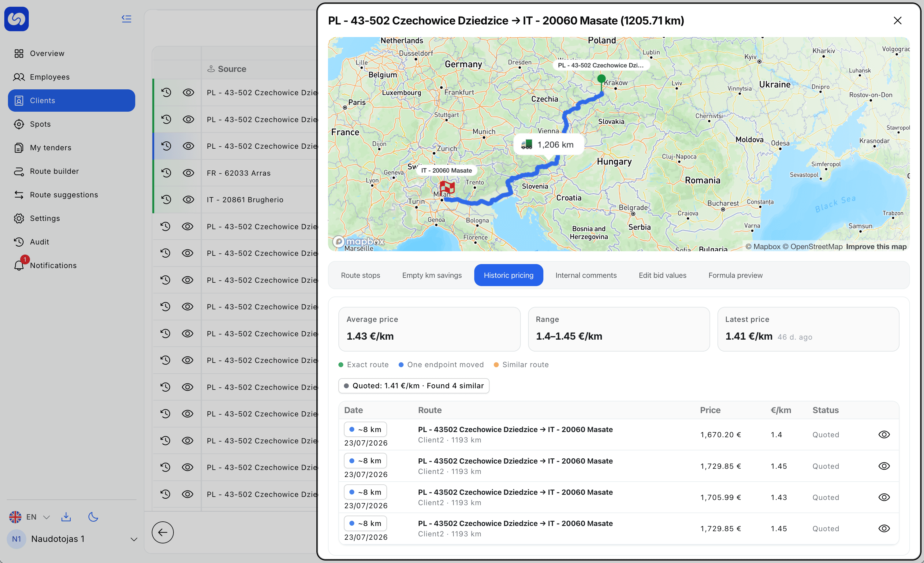
Task: Click the Audit history icon
Action: (19, 242)
